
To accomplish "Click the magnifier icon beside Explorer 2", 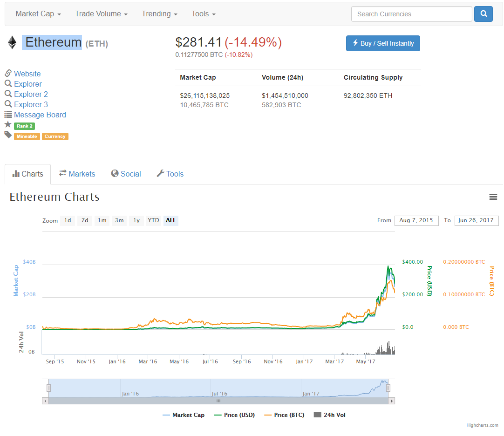I will [x=8, y=94].
